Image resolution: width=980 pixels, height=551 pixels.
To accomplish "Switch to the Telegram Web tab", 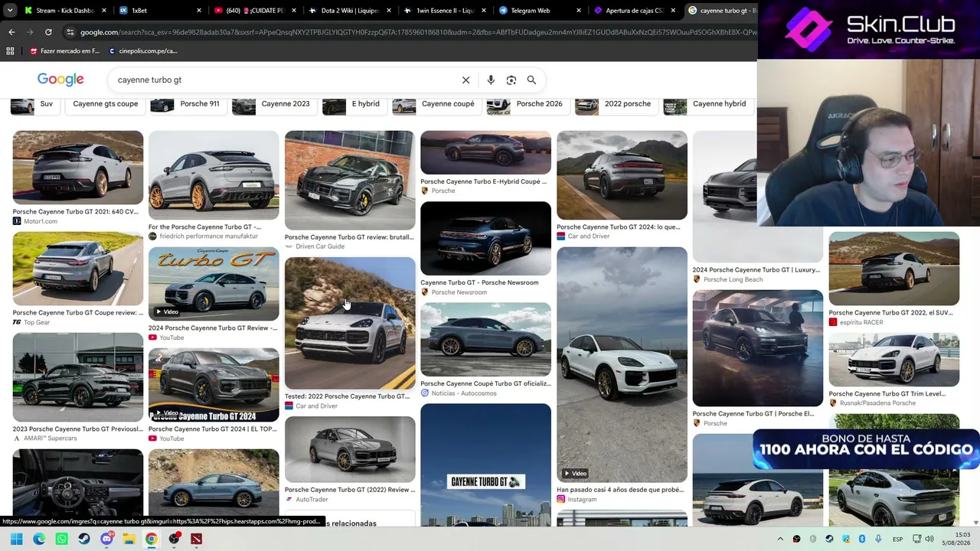I will coord(539,11).
